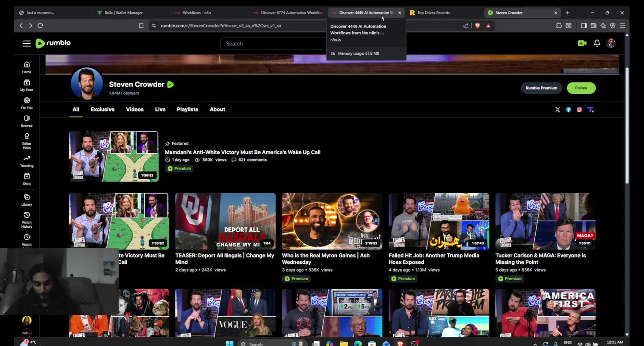Open the Rumble hamburger menu
The width and height of the screenshot is (644, 346).
(x=26, y=43)
